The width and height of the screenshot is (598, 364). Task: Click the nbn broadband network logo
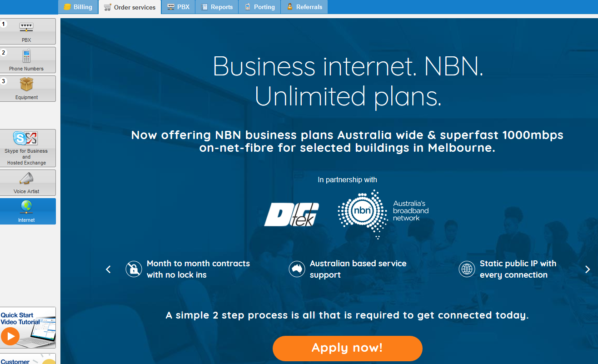(x=383, y=214)
